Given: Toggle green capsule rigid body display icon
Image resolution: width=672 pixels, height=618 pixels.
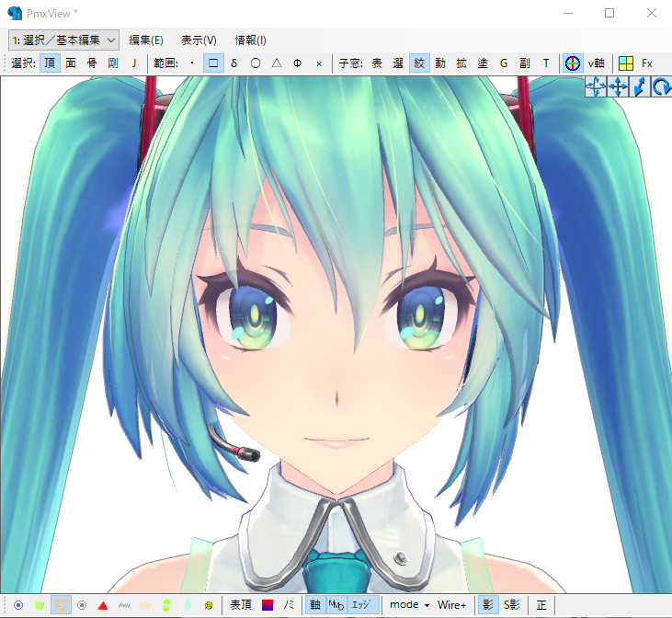Looking at the screenshot, I should click(x=166, y=605).
